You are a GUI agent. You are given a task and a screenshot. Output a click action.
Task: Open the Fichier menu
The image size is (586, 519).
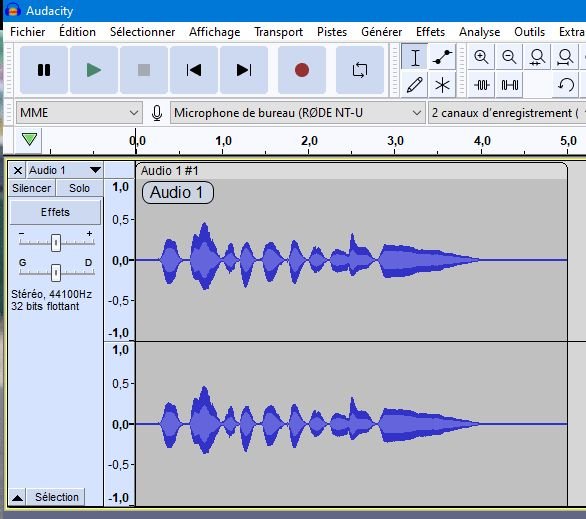click(x=28, y=32)
